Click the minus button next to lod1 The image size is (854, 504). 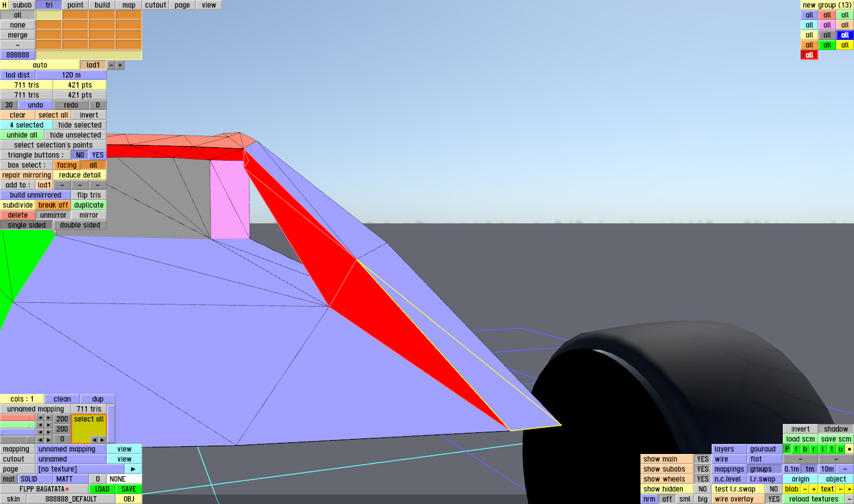point(111,65)
